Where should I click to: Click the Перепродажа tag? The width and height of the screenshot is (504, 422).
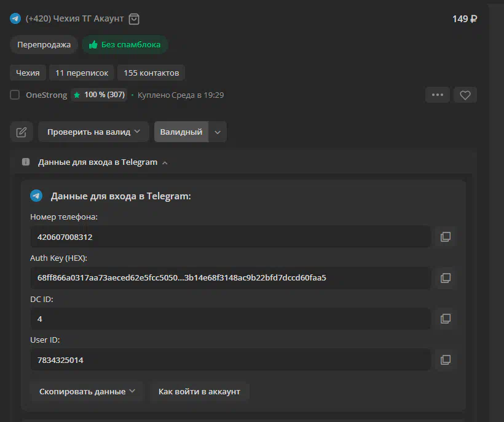tap(44, 45)
